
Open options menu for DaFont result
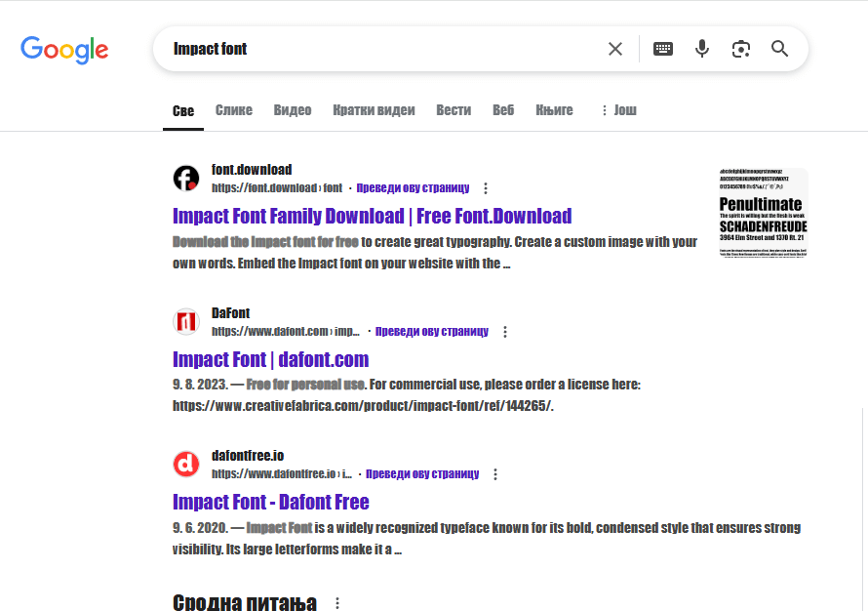coord(505,332)
